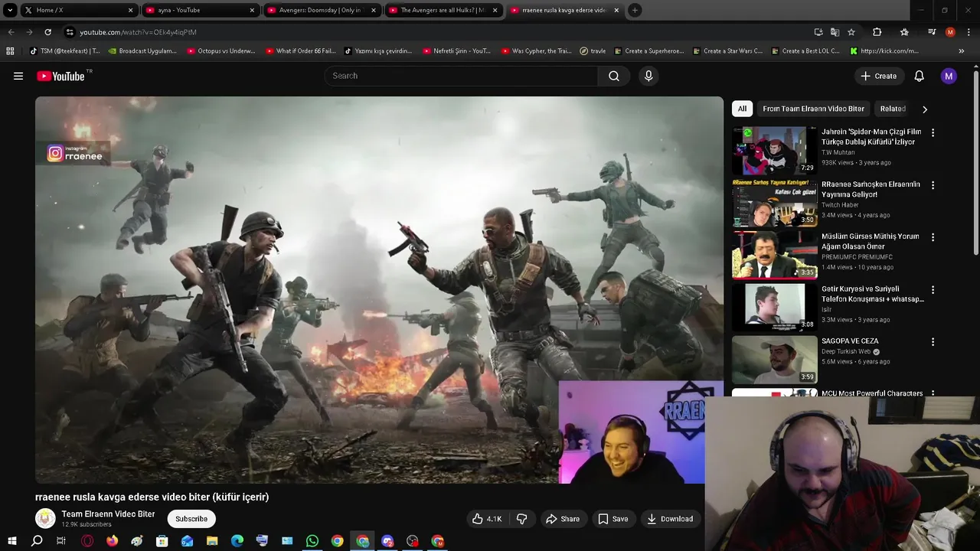Screen dimensions: 980x551
Task: Open Windows Start menu
Action: 11,541
